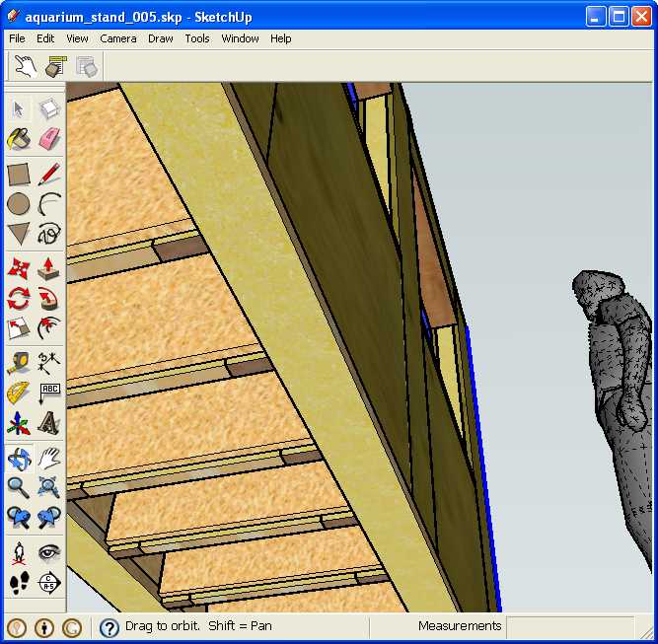
Task: Select the Interact tool in top toolbar
Action: [26, 66]
